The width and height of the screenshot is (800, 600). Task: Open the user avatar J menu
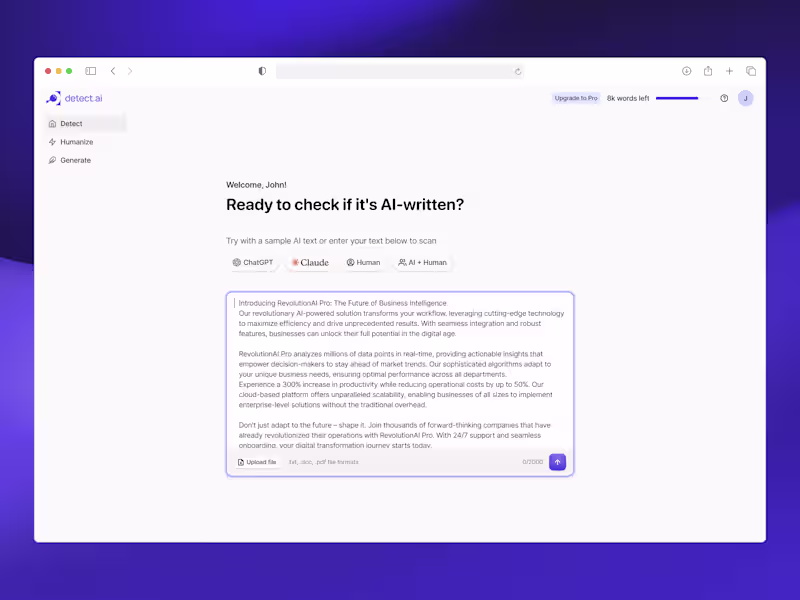[745, 98]
